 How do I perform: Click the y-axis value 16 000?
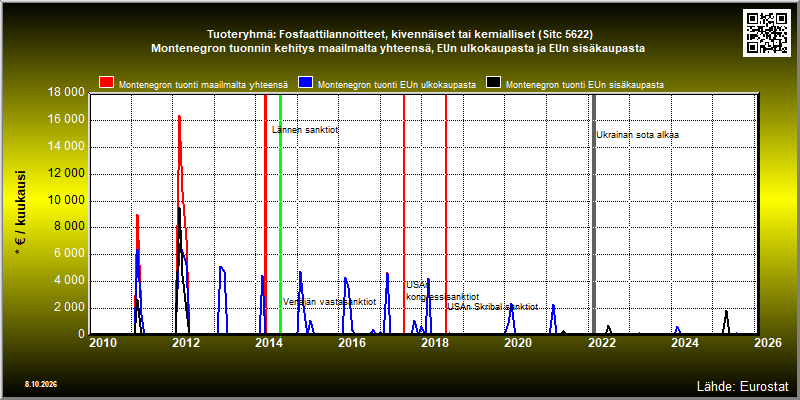tap(66, 120)
